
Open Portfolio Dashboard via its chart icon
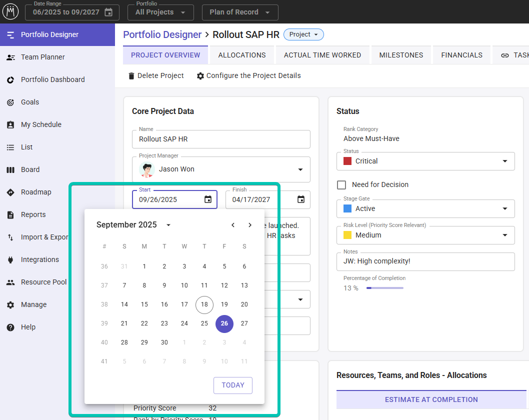pyautogui.click(x=10, y=79)
